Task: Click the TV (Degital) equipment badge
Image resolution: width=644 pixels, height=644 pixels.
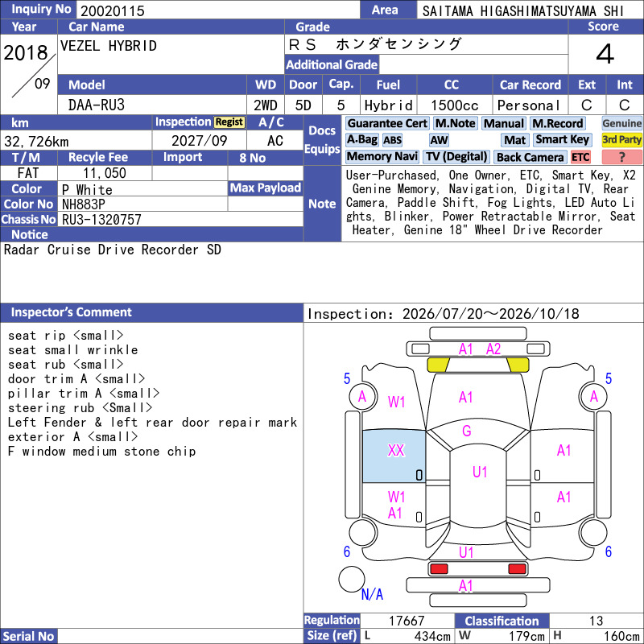Action: coord(456,156)
